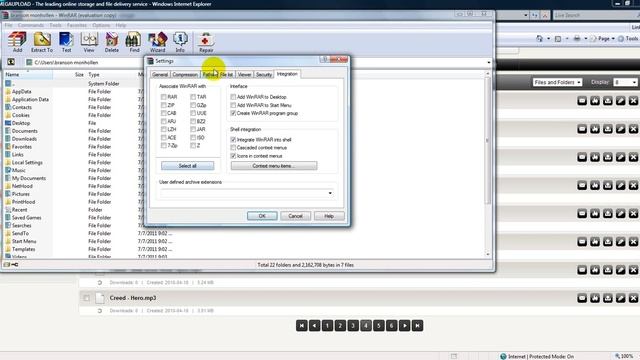
Task: Click the IE stop icon by address bar
Action: pyautogui.click(x=544, y=15)
